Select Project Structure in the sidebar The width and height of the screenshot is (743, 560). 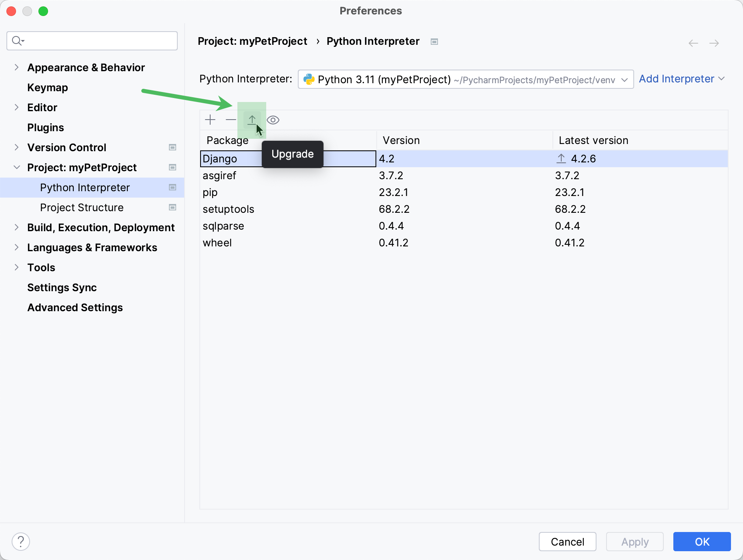tap(82, 207)
